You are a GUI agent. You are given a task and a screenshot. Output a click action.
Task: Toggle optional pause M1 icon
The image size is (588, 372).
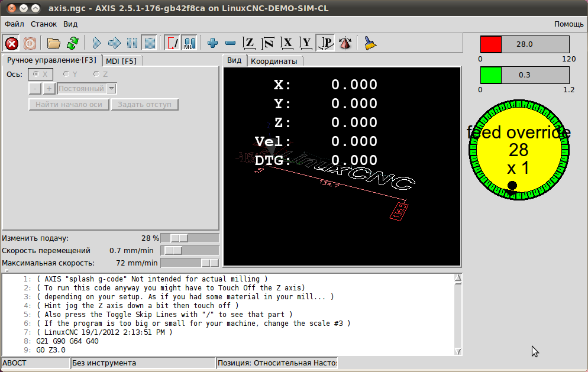tap(190, 44)
